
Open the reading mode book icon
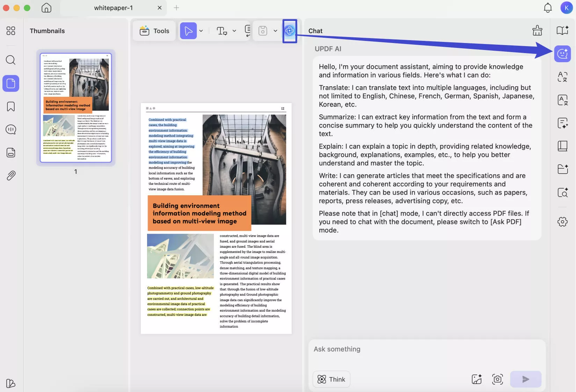(x=562, y=30)
